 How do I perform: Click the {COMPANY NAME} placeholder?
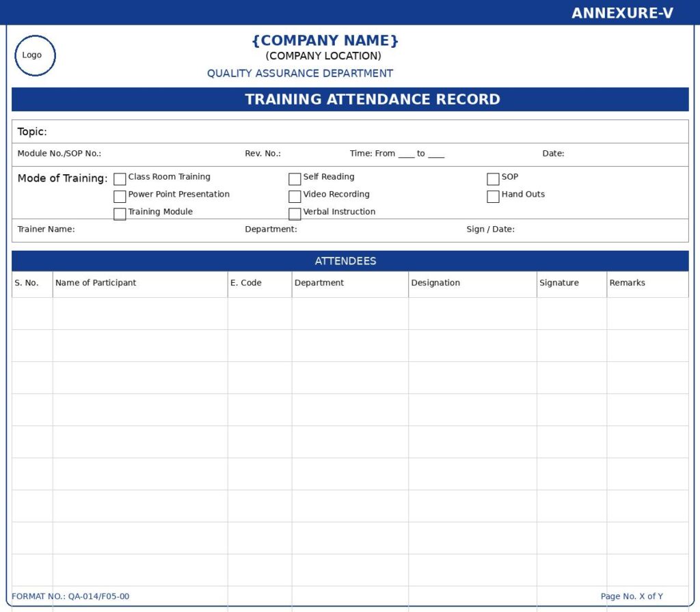325,40
